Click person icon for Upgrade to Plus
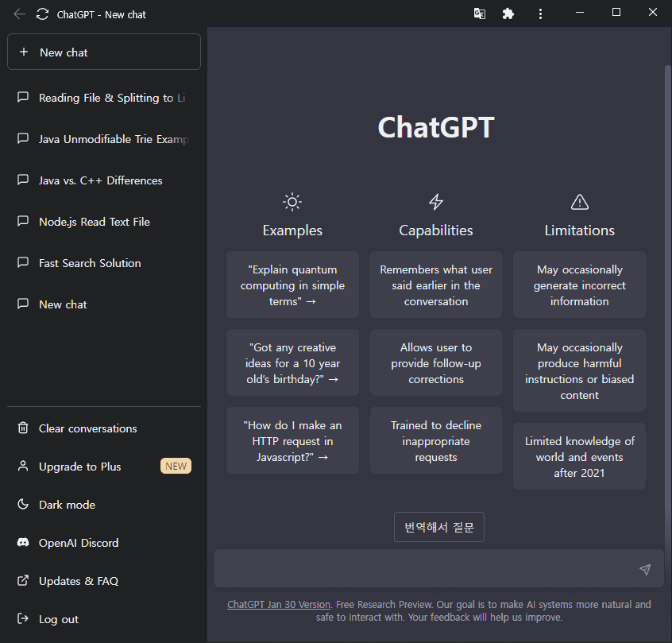The width and height of the screenshot is (672, 643). (23, 466)
